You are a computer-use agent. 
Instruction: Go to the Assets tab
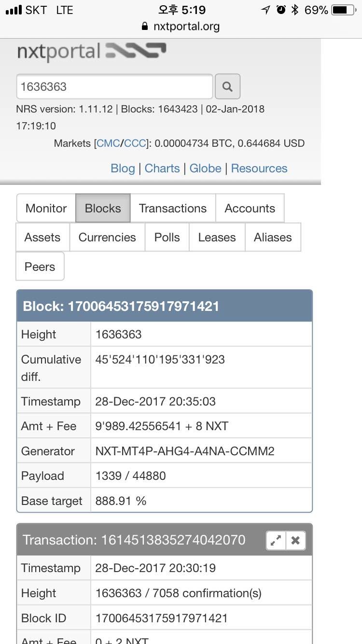click(x=42, y=238)
